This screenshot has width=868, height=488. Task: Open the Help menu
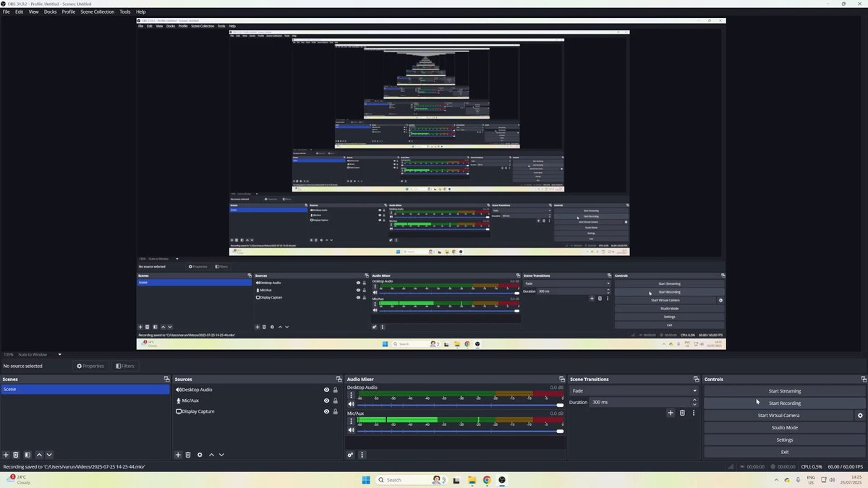coord(141,12)
